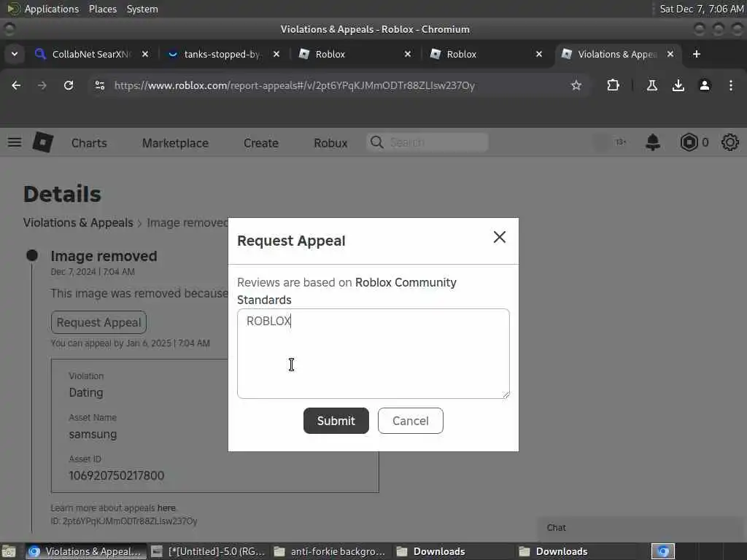View site information icon in address bar
Viewport: 747px width, 560px height.
pyautogui.click(x=99, y=85)
